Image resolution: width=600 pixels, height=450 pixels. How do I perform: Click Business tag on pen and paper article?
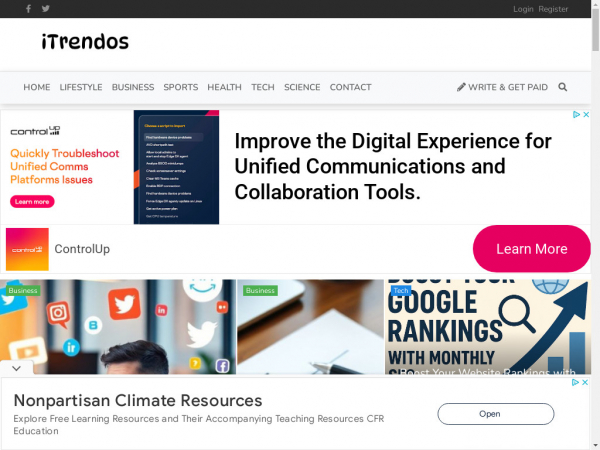click(260, 290)
